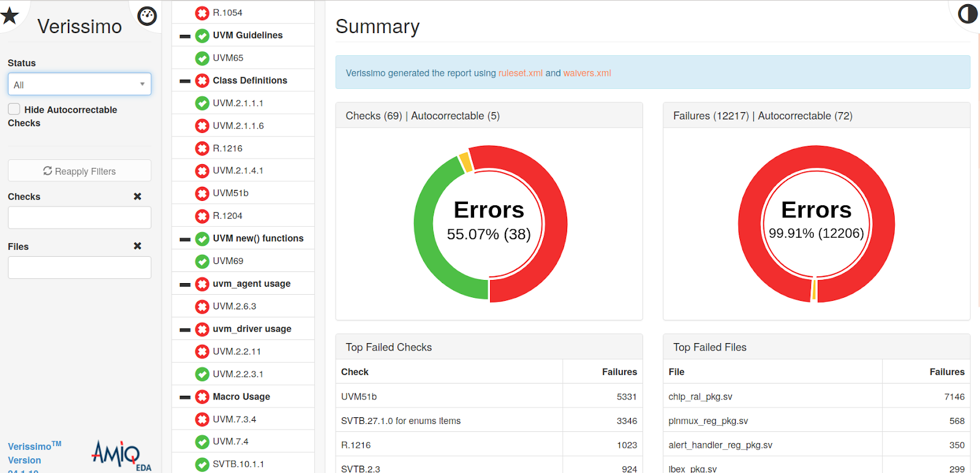Click the green pass icon beside UVM65
Image resolution: width=980 pixels, height=473 pixels.
click(202, 58)
